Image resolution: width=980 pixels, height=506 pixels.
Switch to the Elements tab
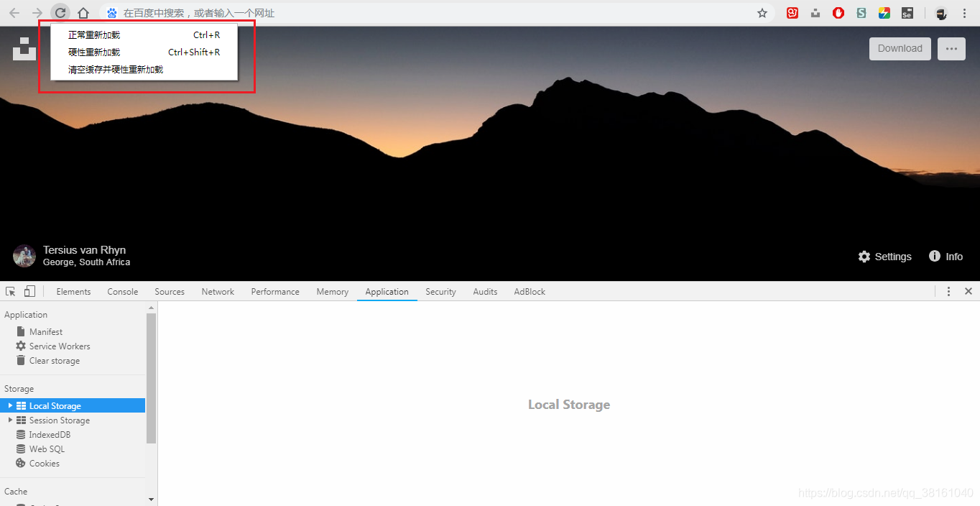73,291
